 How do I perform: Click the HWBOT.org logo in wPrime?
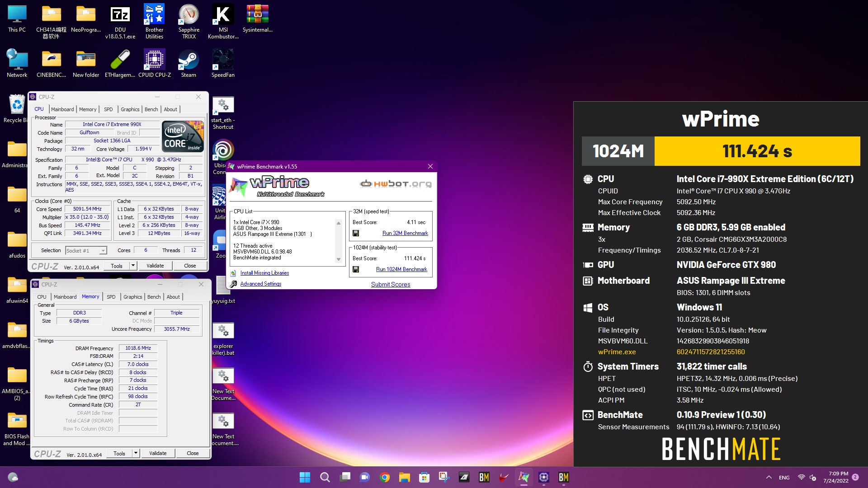coord(396,183)
